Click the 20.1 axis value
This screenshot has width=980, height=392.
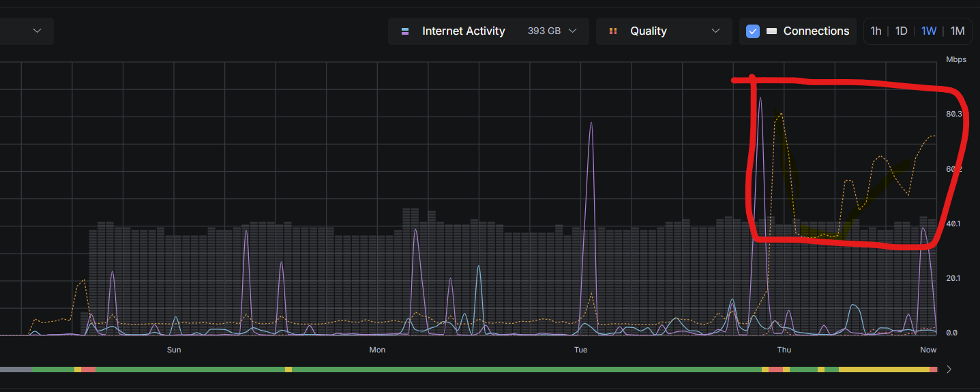(953, 278)
